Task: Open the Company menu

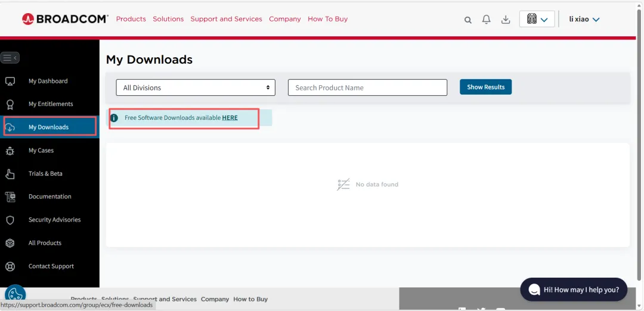Action: (x=285, y=19)
